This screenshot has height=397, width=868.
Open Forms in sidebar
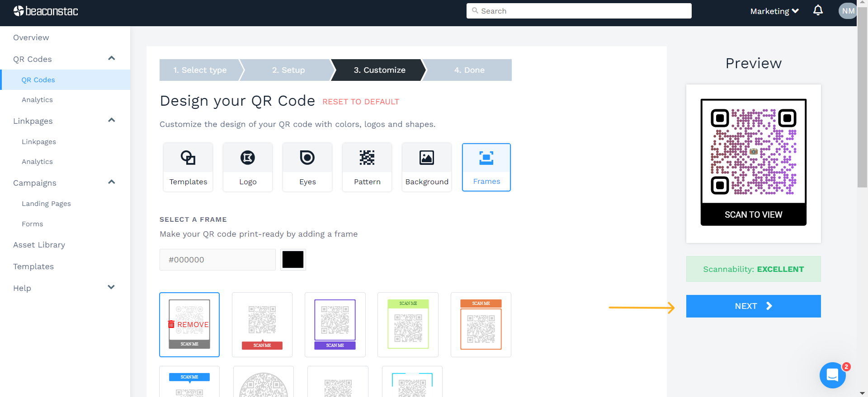tap(33, 224)
